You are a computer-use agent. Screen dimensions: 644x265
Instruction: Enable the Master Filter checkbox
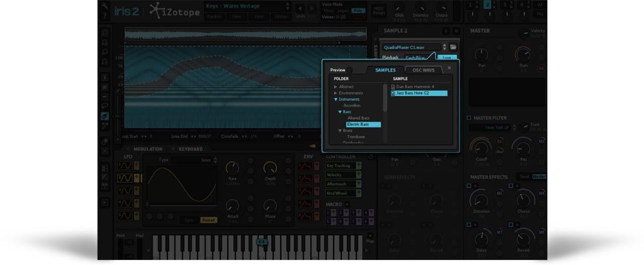[x=469, y=118]
